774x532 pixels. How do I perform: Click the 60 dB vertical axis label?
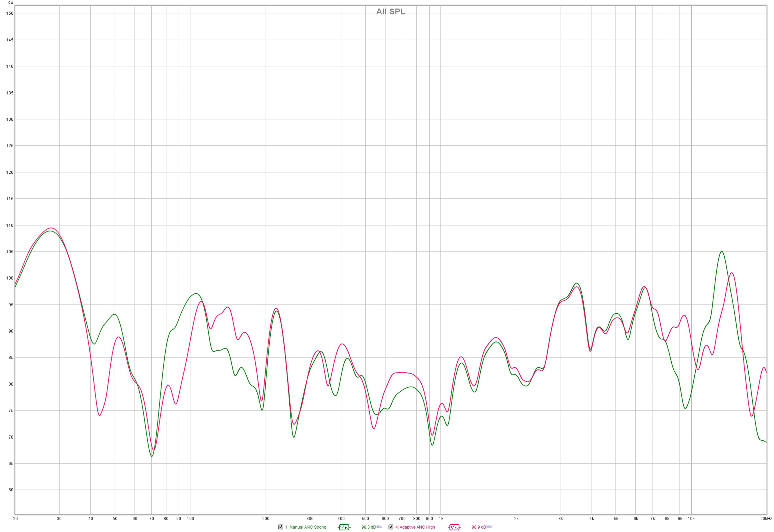click(x=11, y=490)
